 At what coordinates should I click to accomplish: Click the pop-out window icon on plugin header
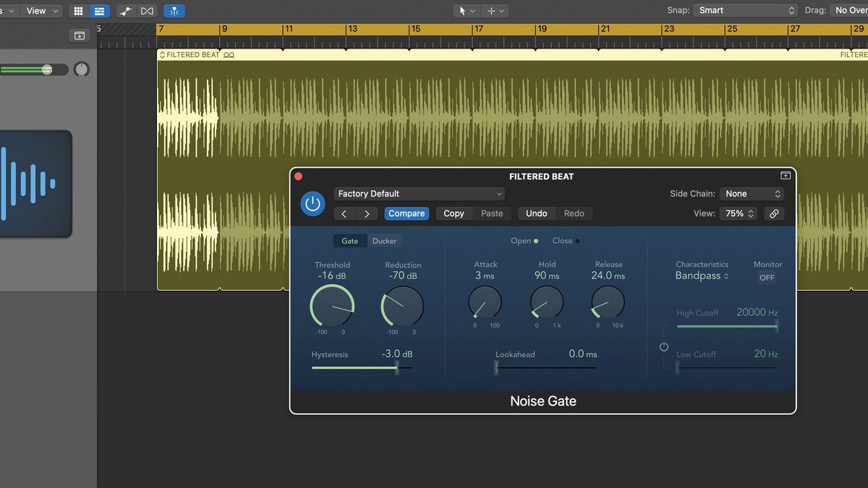click(785, 175)
